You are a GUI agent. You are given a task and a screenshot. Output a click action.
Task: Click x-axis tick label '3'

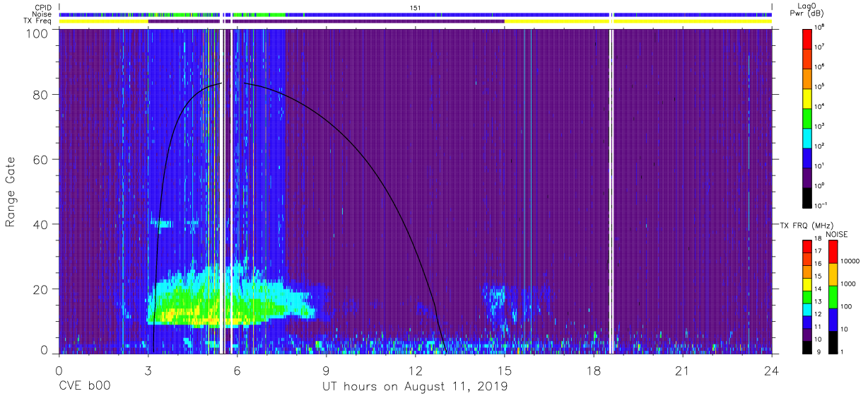[148, 371]
